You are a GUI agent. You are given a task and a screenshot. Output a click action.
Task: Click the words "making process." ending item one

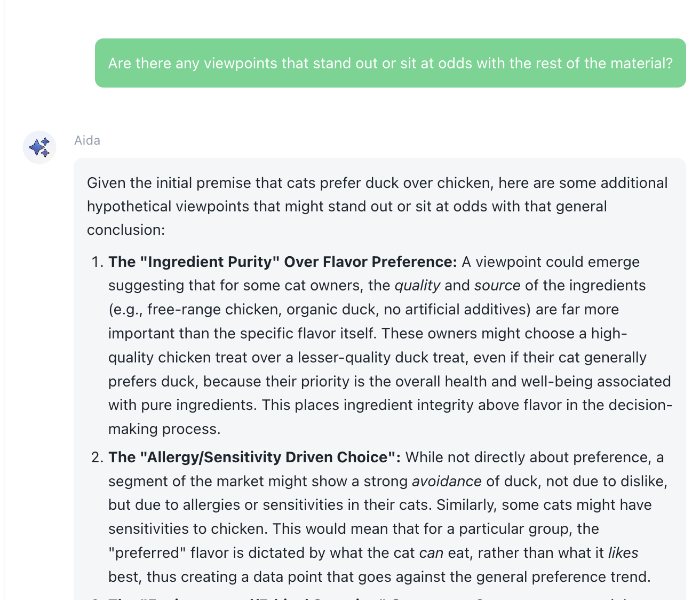pyautogui.click(x=164, y=429)
